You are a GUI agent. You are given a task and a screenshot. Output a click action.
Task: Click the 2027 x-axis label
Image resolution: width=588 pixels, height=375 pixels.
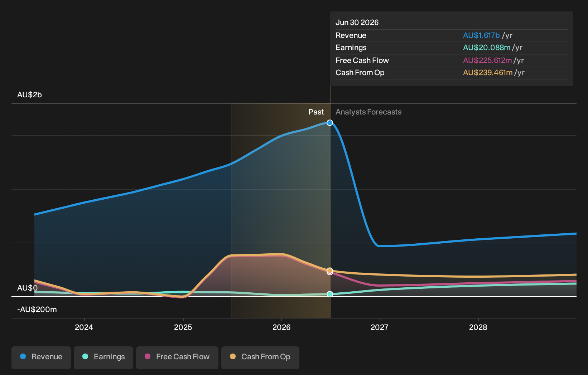coord(380,327)
